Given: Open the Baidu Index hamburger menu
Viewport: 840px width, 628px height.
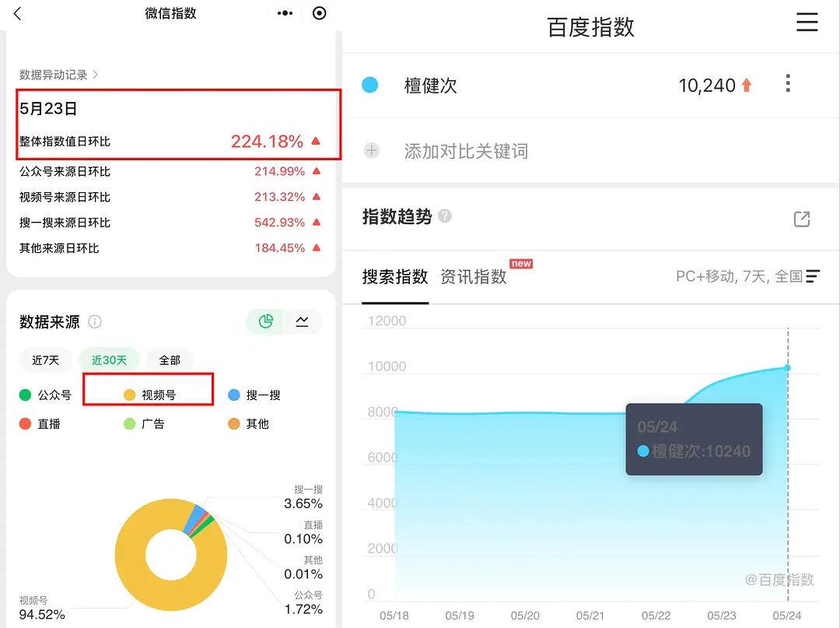Looking at the screenshot, I should click(807, 22).
